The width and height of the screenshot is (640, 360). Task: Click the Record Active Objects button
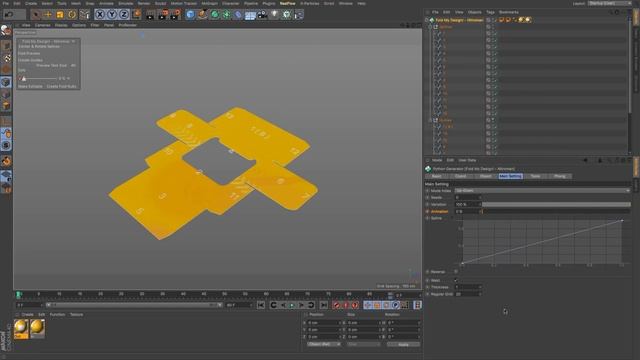[x=336, y=305]
